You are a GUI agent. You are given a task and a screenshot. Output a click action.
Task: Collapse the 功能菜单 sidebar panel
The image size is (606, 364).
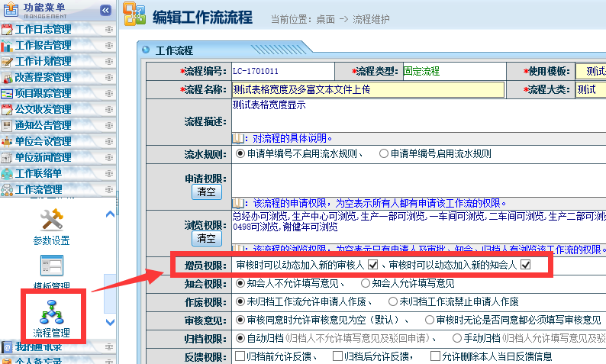tap(106, 10)
